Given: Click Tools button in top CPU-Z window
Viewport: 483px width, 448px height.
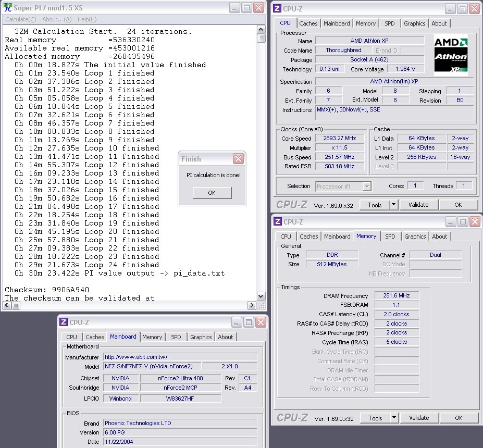Looking at the screenshot, I should click(x=375, y=205).
